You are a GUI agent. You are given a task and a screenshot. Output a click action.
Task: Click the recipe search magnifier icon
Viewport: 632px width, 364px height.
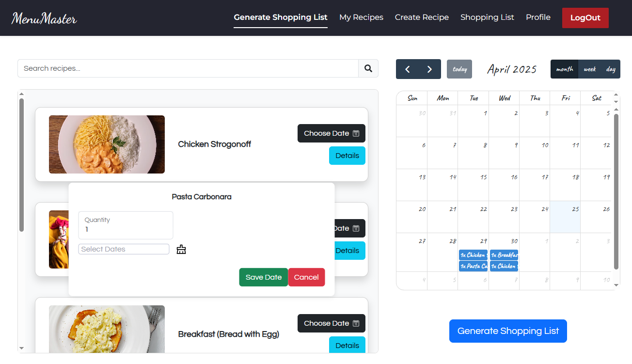pos(368,68)
